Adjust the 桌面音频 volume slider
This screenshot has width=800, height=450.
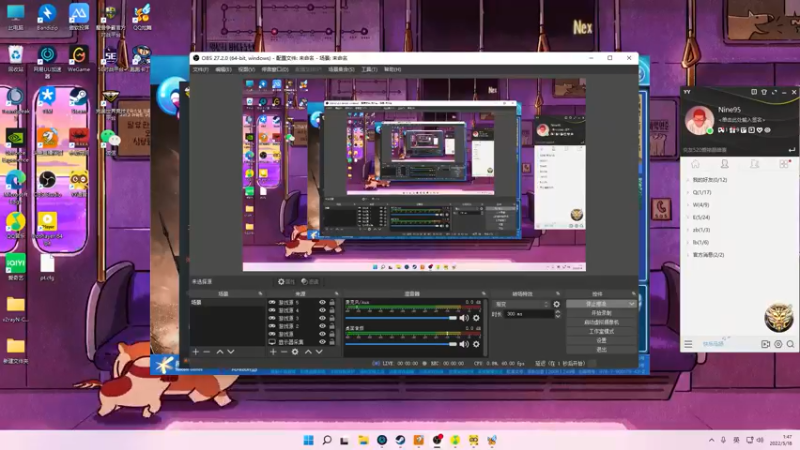[401, 344]
